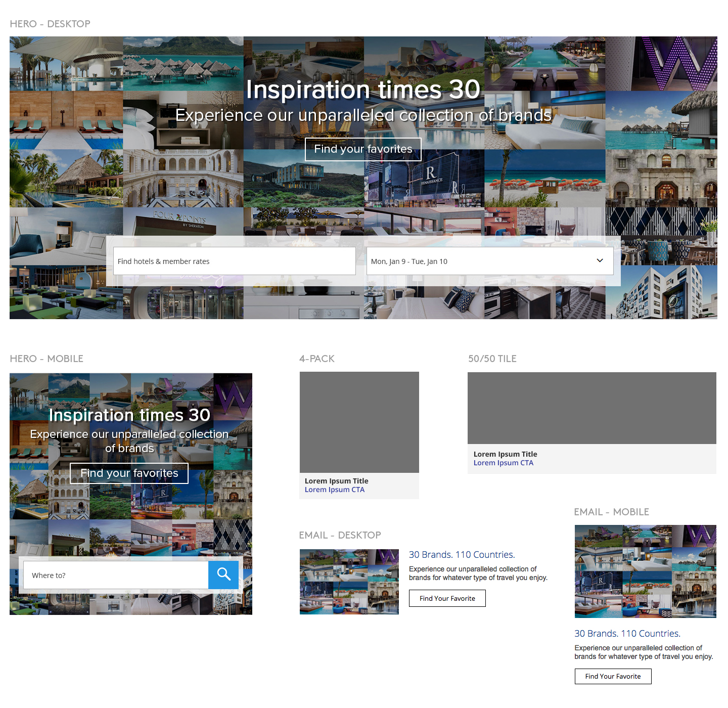Open 30 Brands headline in Email Desktop
The image size is (728, 708).
(462, 555)
